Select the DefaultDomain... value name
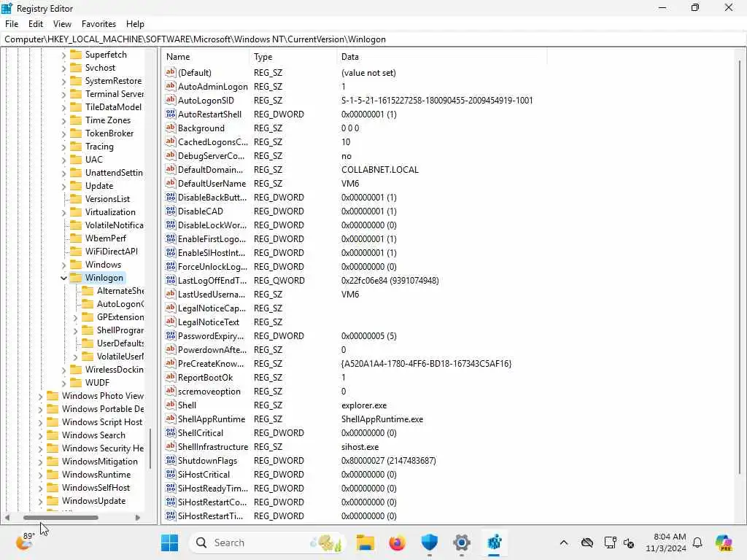 [x=210, y=169]
